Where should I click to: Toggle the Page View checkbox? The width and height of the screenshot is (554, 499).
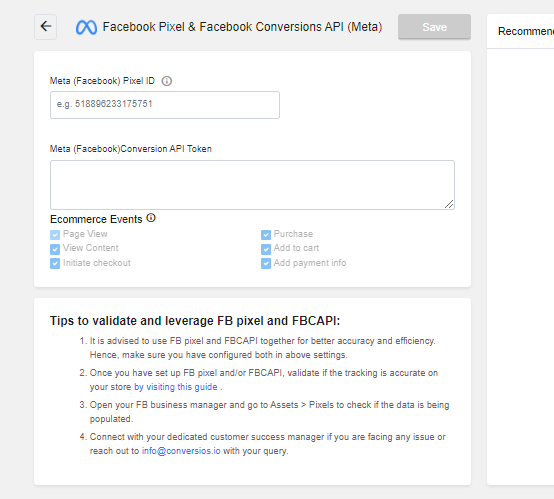pos(55,234)
